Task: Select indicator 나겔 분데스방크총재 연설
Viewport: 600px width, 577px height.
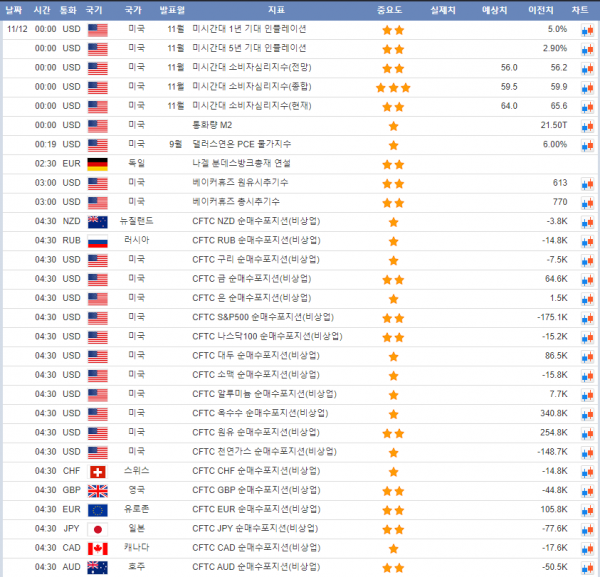Action: [x=241, y=164]
